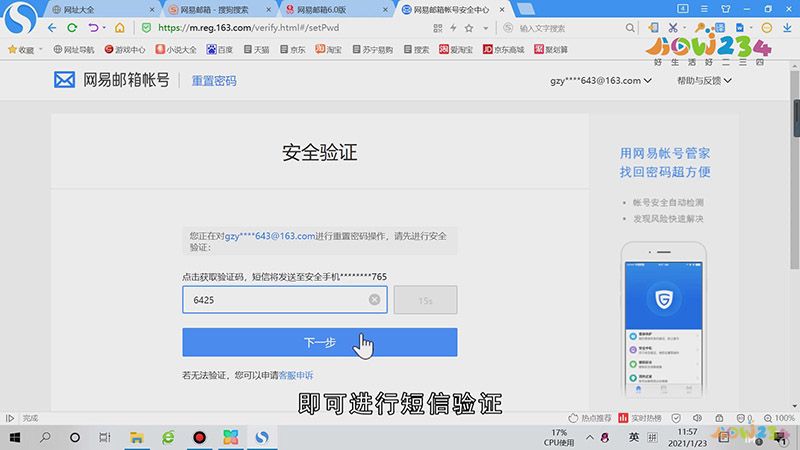This screenshot has height=450, width=800.
Task: Open the Task View icon on taskbar
Action: pos(105,438)
